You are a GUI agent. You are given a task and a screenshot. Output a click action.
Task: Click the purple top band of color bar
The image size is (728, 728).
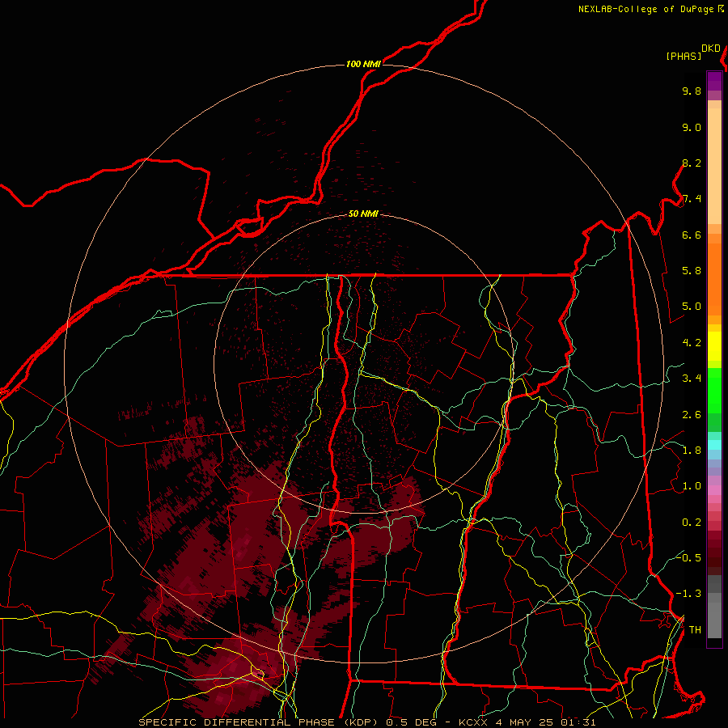[714, 81]
